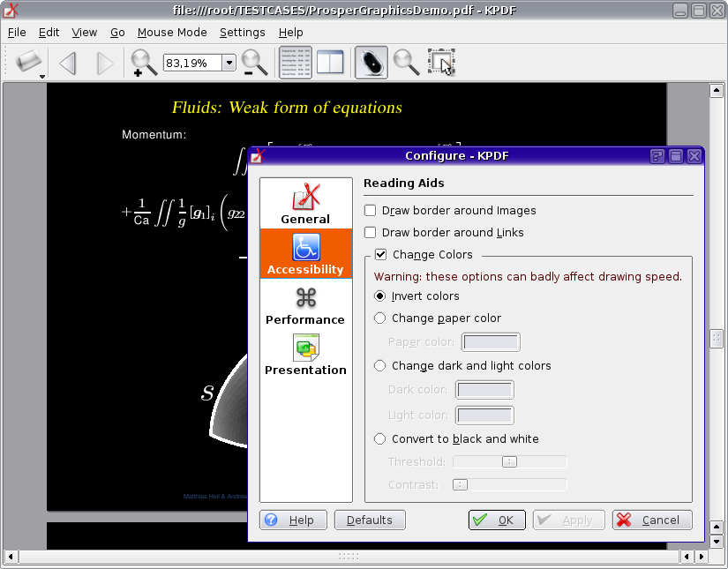Click the zoom out magnifier
The image size is (728, 569).
pos(254,63)
